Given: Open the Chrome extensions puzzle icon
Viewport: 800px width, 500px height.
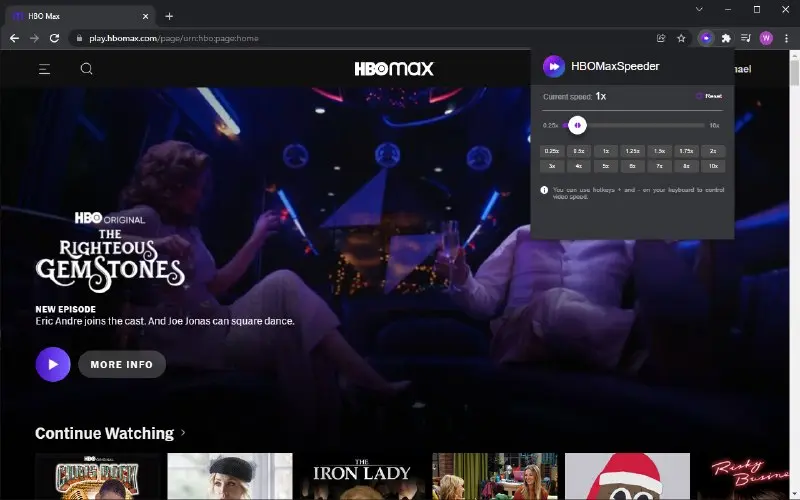Looking at the screenshot, I should click(x=726, y=38).
